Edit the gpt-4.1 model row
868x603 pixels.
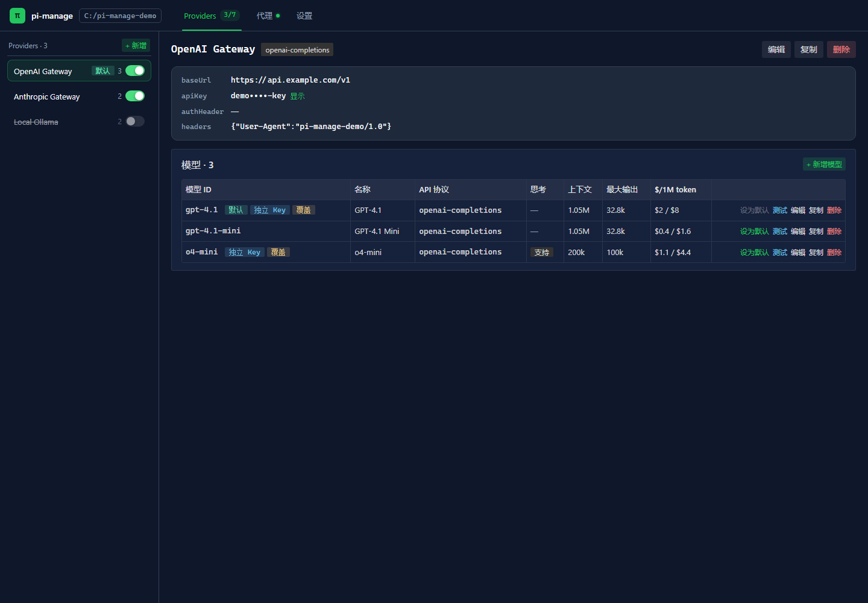click(x=798, y=210)
